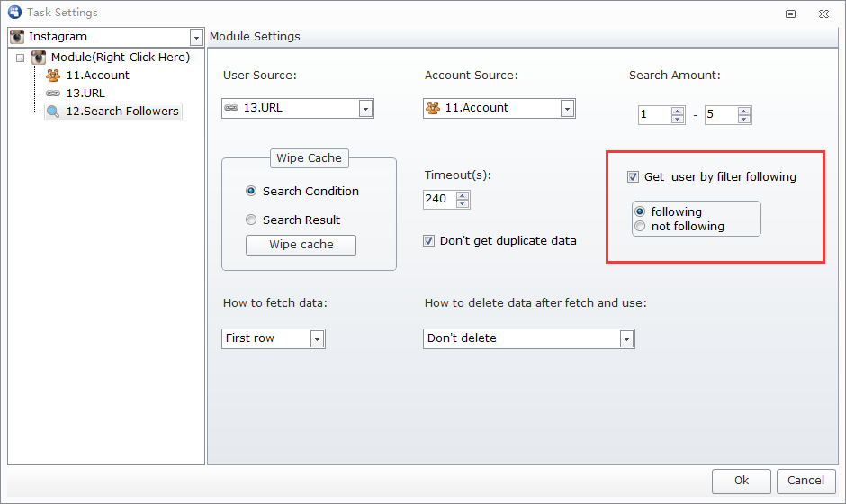Expand the How to fetch data dropdown
Screen dimensions: 846x504
(317, 339)
